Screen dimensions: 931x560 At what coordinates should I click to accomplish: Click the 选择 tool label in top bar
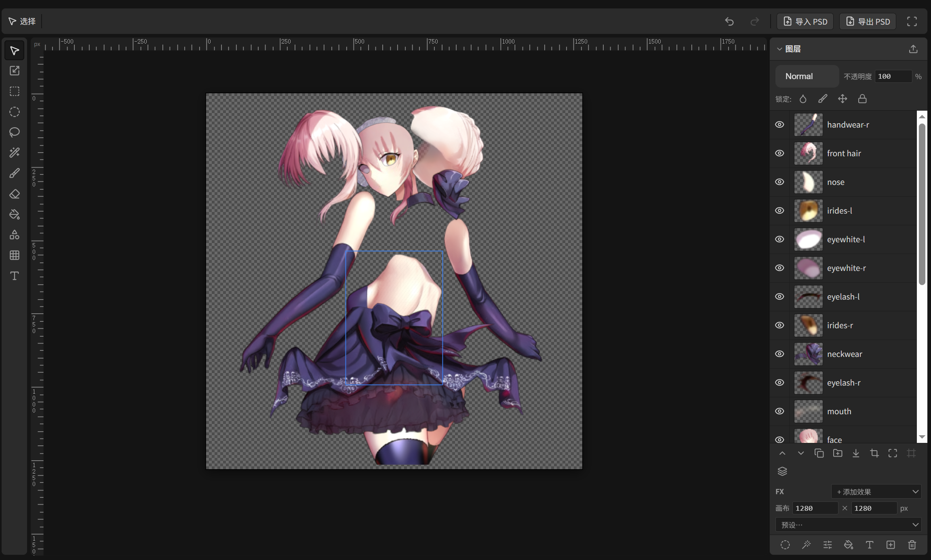click(x=28, y=21)
